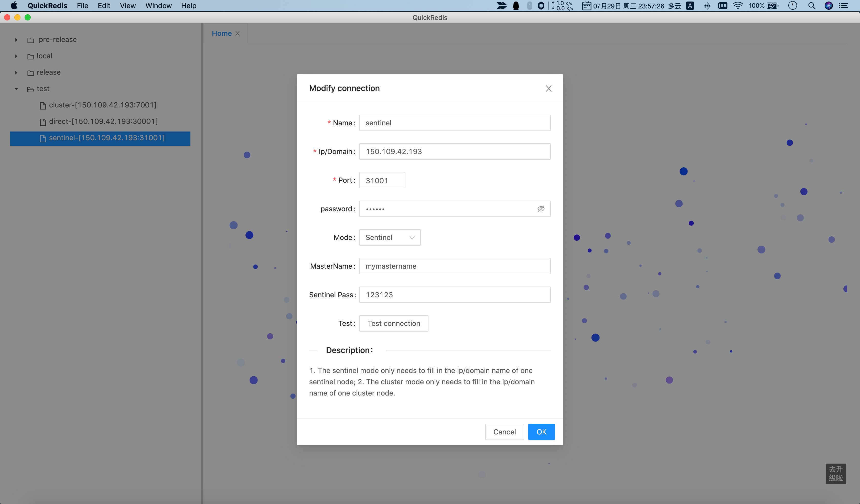Open Spotlight search in menu bar
Screen dimensions: 860x504
pos(812,6)
